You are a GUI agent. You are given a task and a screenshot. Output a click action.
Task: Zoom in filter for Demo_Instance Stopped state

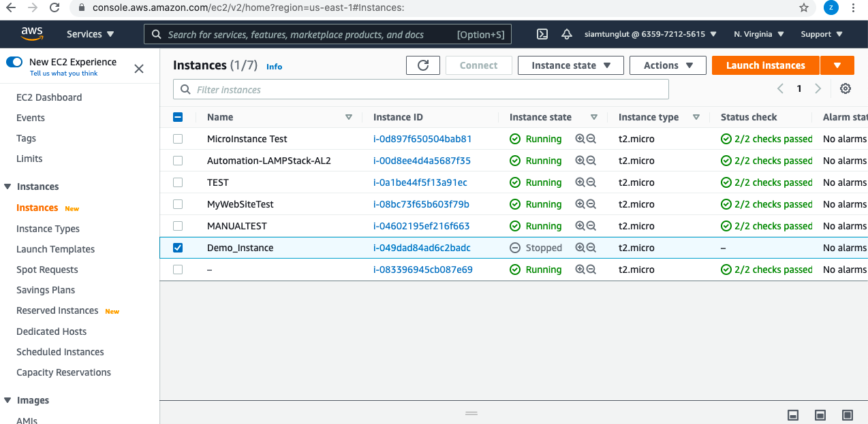(x=580, y=248)
